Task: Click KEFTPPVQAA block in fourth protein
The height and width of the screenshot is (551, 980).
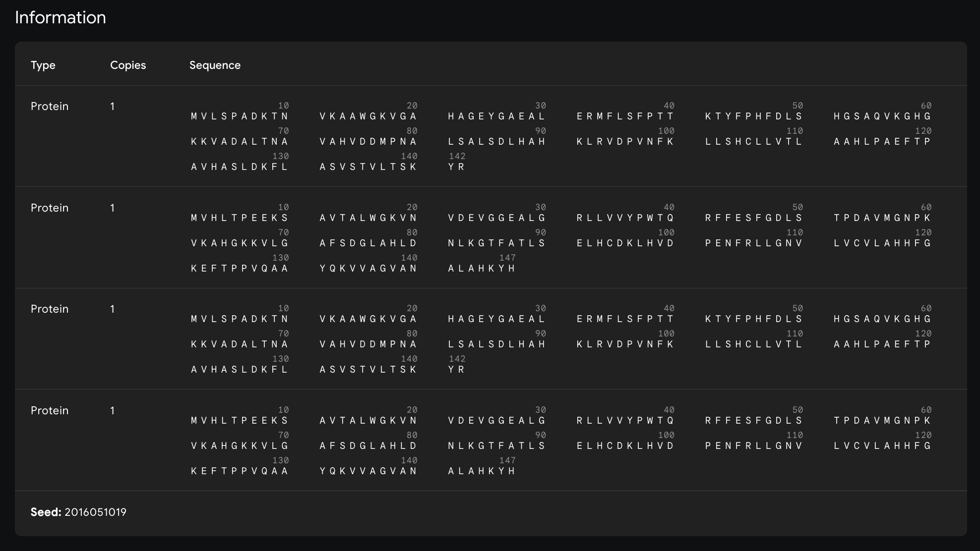Action: (x=240, y=471)
